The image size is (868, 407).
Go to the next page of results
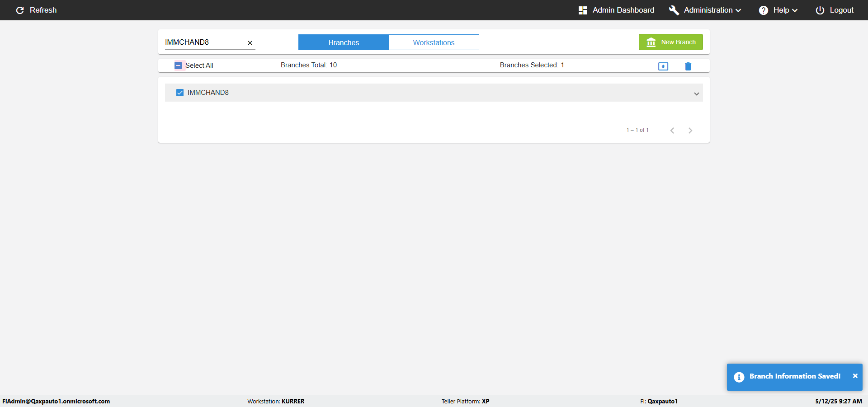click(690, 131)
